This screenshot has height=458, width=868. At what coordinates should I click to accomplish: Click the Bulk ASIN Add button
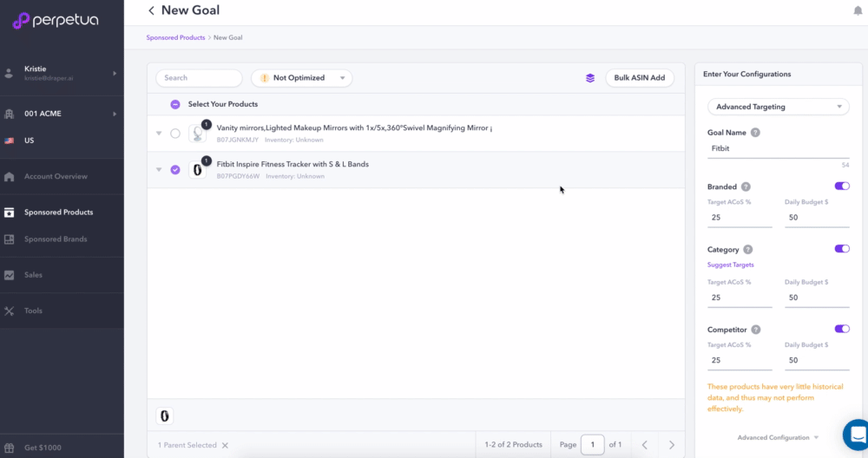pos(640,78)
